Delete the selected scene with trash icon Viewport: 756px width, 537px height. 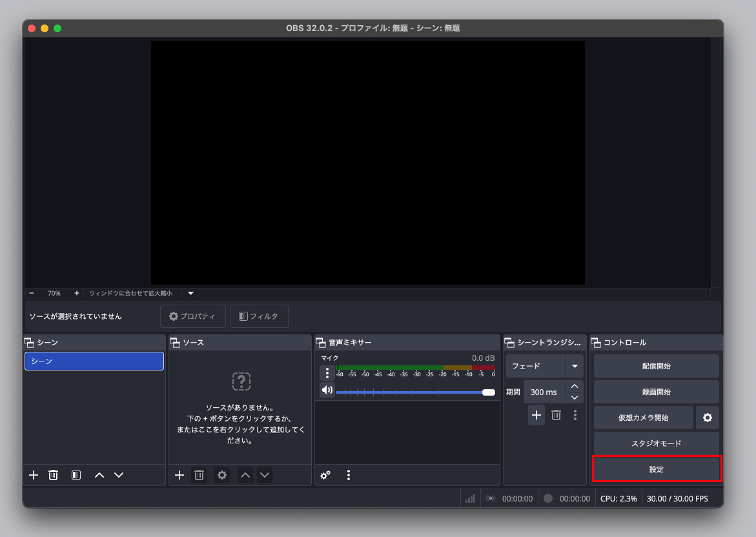tap(54, 475)
